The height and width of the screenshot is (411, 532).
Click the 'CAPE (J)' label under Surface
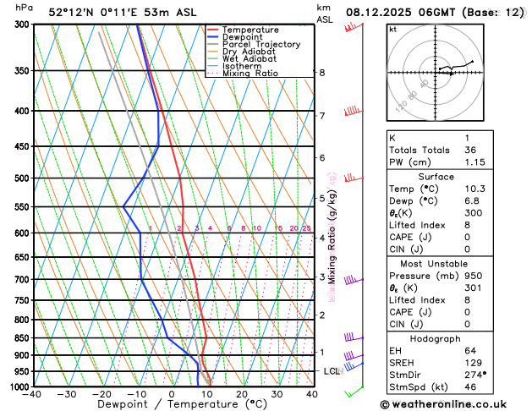click(410, 237)
